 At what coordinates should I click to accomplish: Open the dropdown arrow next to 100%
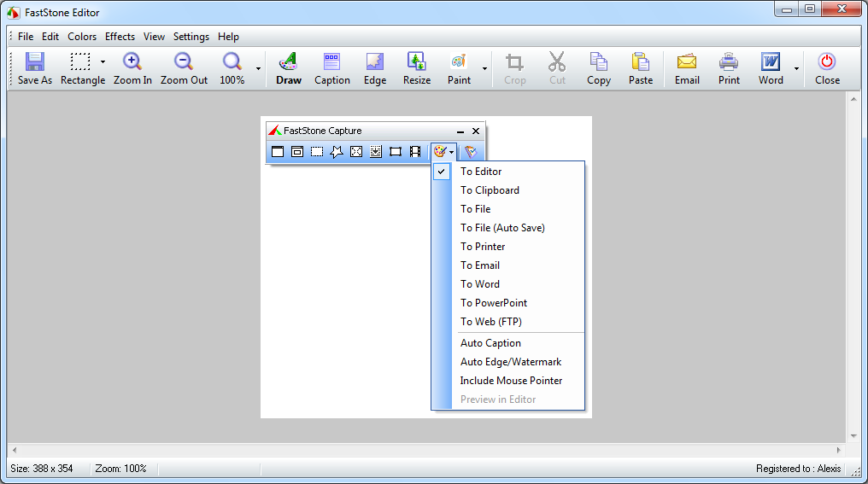[x=258, y=68]
